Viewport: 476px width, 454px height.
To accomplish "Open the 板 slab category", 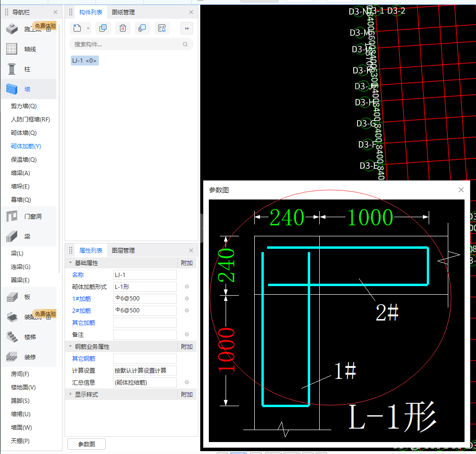I will pyautogui.click(x=29, y=297).
